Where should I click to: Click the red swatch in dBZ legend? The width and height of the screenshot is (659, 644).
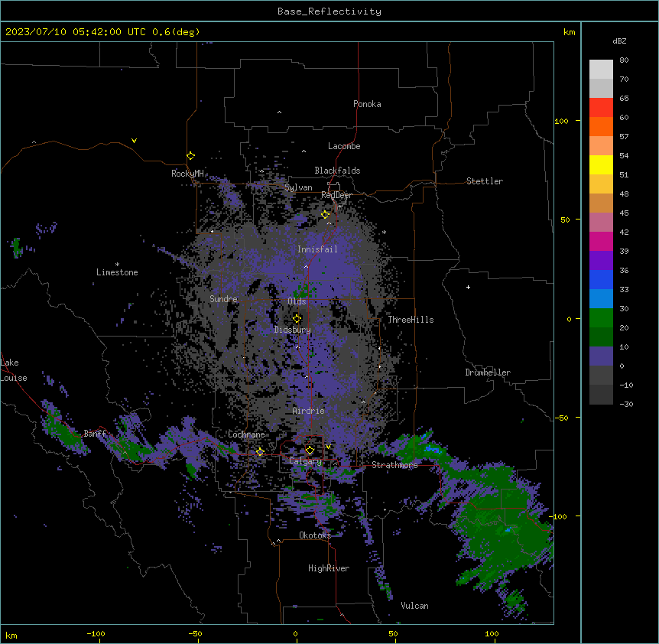tap(601, 107)
